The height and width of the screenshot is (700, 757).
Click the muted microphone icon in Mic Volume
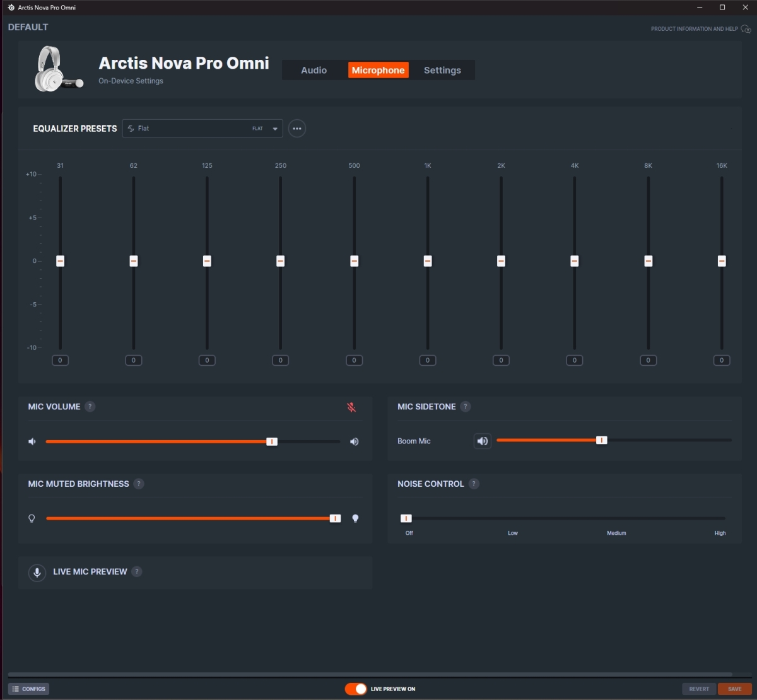point(351,407)
